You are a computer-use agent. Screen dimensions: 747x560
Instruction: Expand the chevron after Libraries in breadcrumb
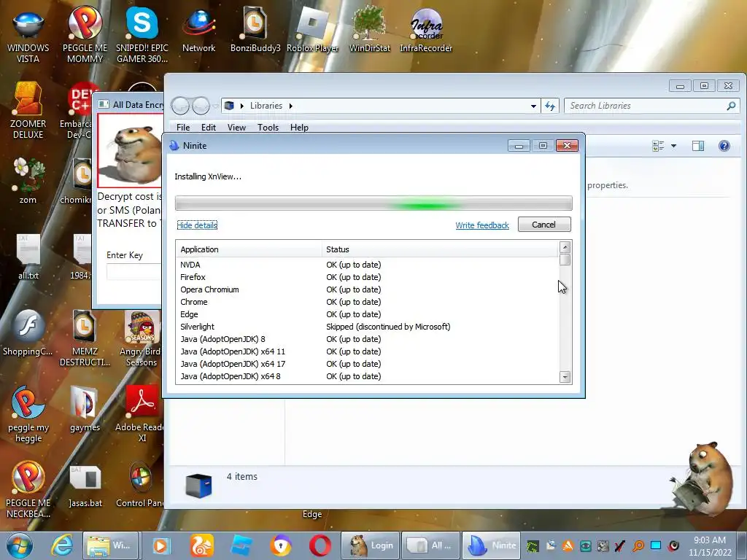tap(290, 106)
